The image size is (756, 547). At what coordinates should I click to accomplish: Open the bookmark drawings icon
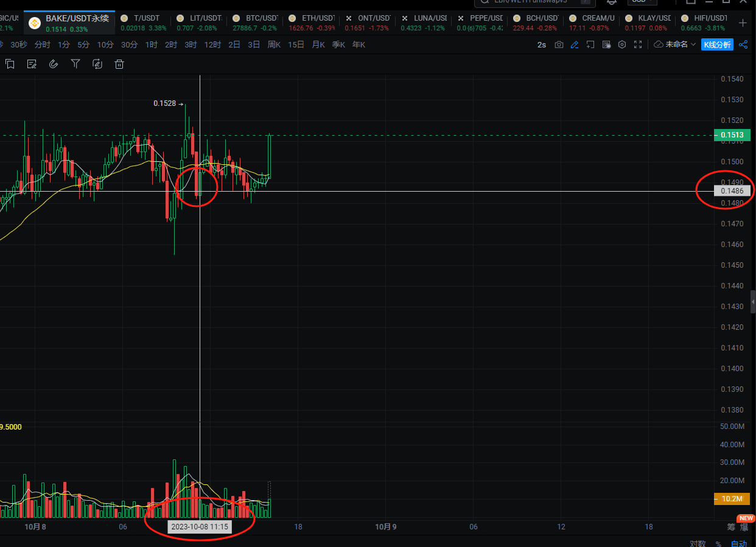pos(10,64)
